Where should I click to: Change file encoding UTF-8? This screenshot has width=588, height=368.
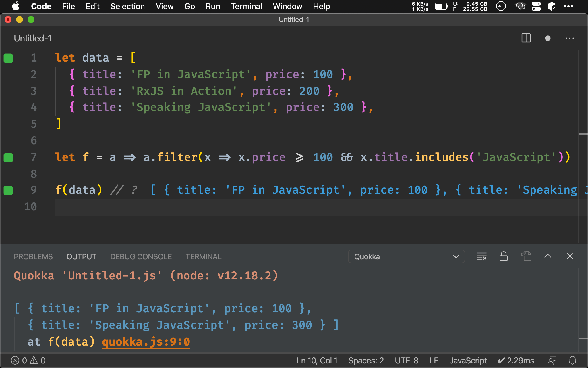(x=407, y=361)
